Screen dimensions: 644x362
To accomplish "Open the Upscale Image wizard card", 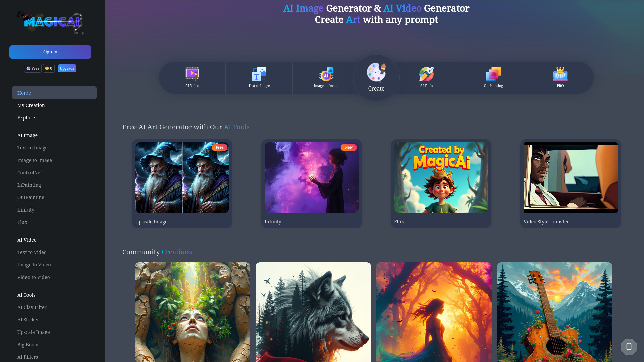I will click(x=182, y=178).
